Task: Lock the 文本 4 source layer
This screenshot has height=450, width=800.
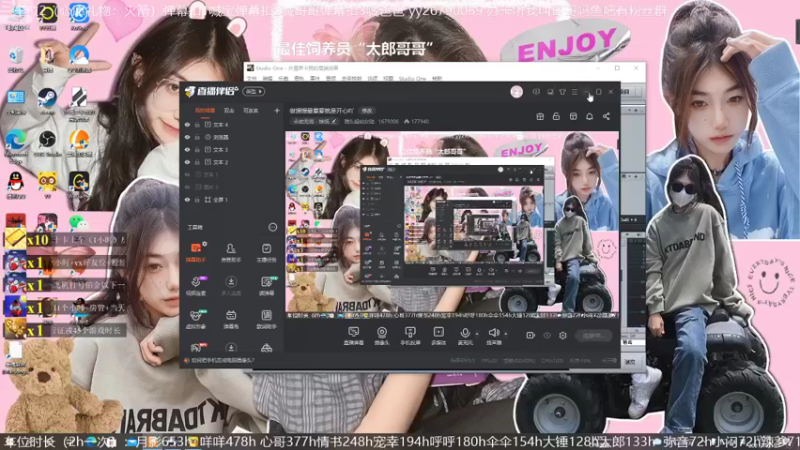Action: (x=197, y=124)
